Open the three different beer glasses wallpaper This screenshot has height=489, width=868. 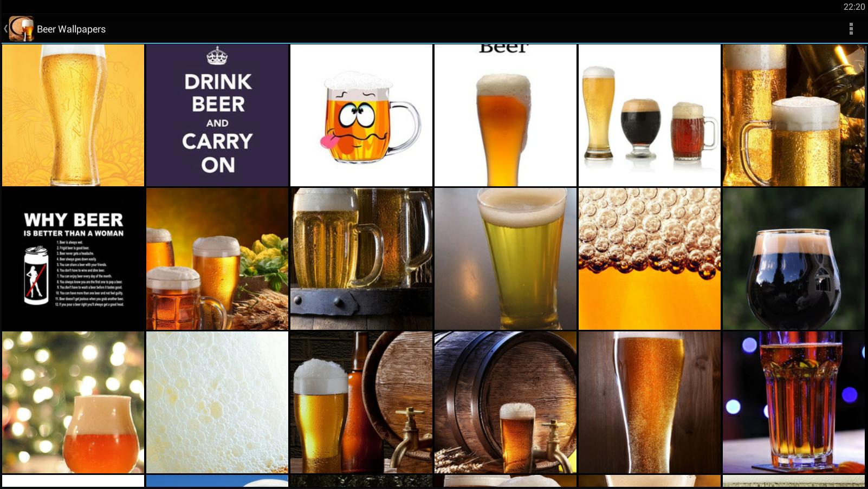(x=650, y=115)
